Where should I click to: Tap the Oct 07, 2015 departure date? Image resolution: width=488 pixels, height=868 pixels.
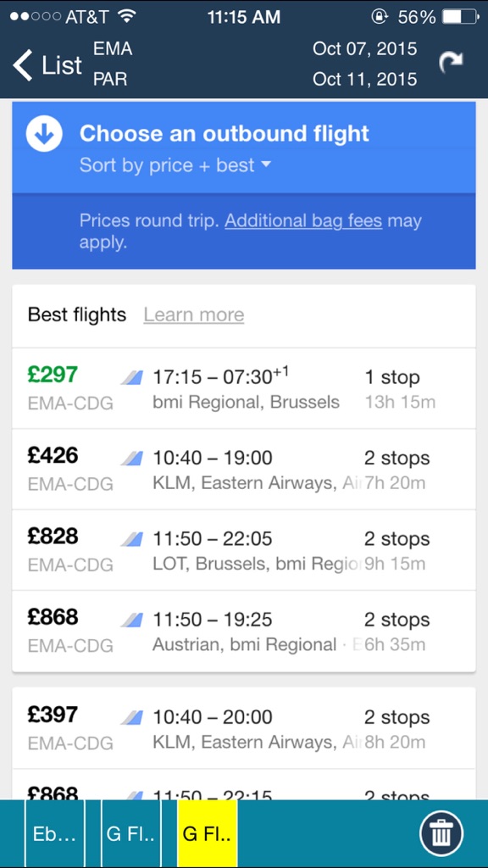(x=364, y=48)
